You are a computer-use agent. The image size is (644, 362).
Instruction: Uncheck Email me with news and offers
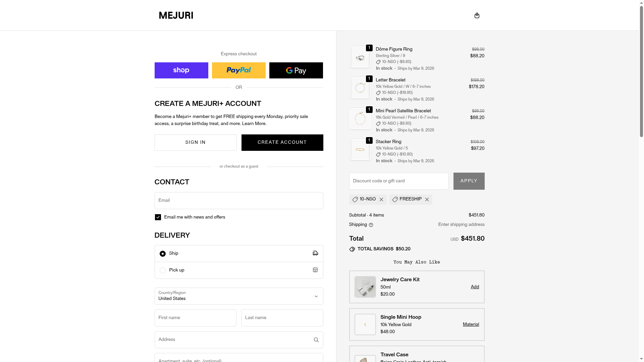(x=158, y=217)
